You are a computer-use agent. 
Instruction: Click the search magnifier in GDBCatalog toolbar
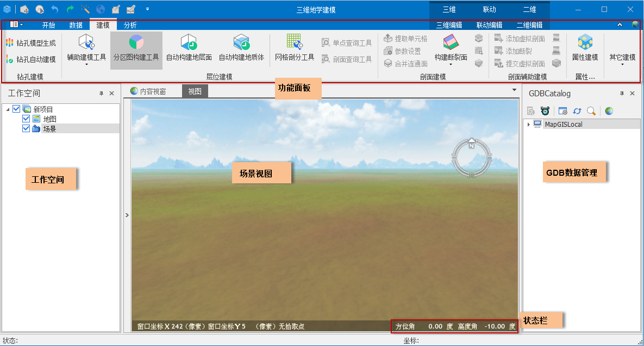[591, 111]
